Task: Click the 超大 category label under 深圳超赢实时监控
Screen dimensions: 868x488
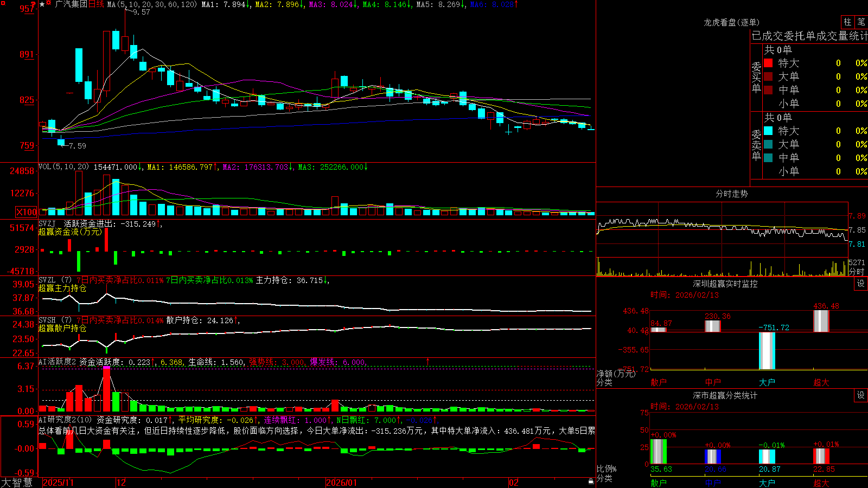Action: [x=821, y=382]
